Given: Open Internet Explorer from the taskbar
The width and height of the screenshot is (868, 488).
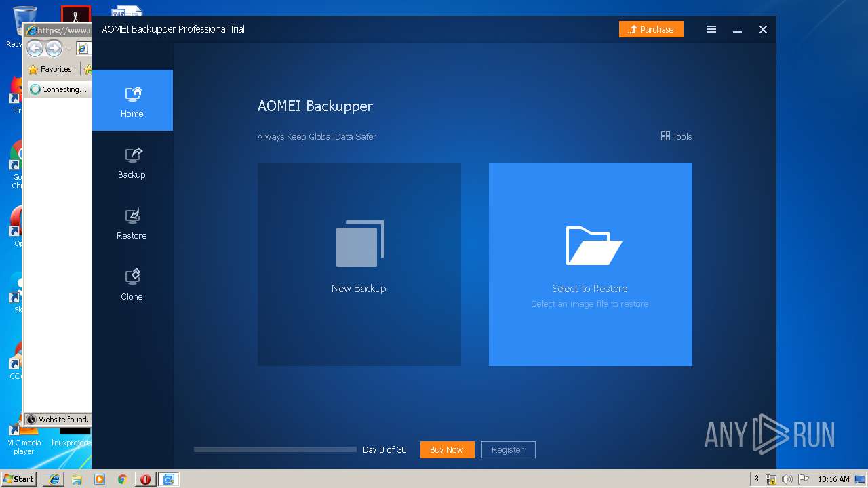Looking at the screenshot, I should (x=54, y=479).
